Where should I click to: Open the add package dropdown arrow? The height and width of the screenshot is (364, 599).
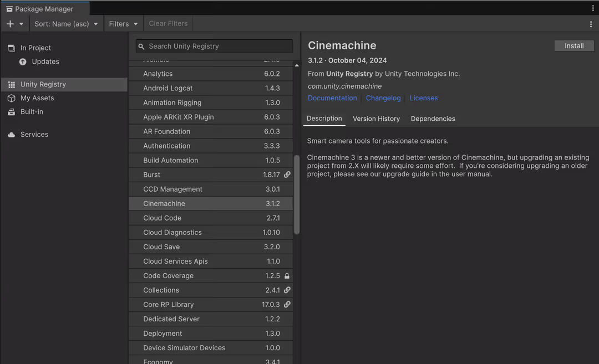[22, 24]
